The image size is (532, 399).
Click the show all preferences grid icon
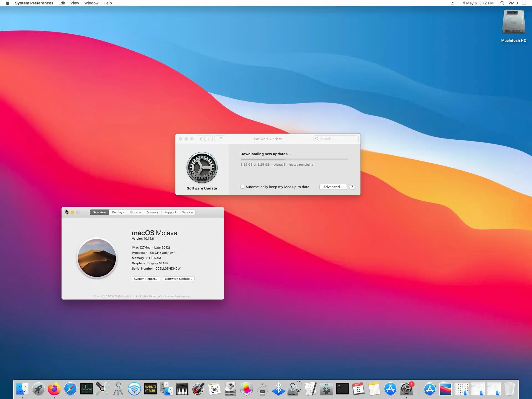[x=219, y=139]
